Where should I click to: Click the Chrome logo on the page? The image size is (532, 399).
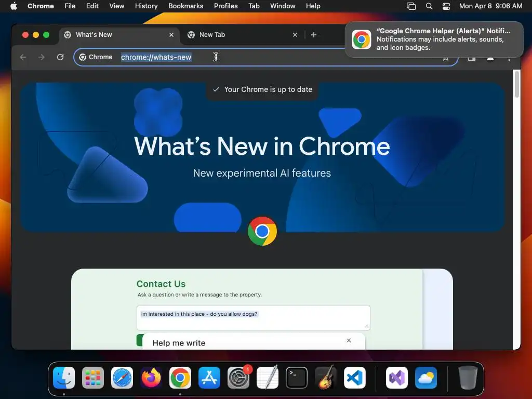pyautogui.click(x=262, y=231)
